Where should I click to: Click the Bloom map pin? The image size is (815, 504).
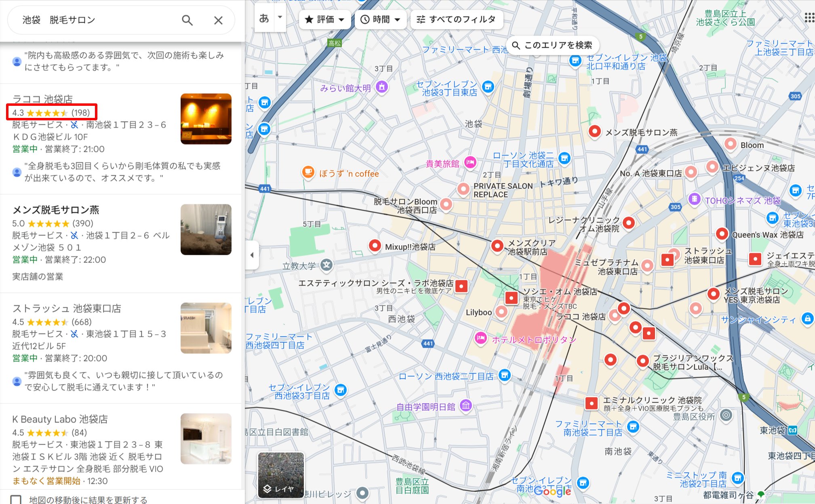(730, 144)
